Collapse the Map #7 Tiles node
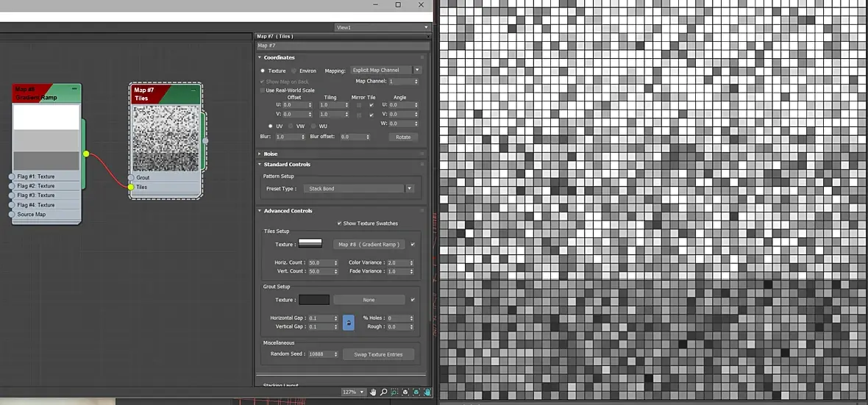Viewport: 868px width, 405px height. 193,89
